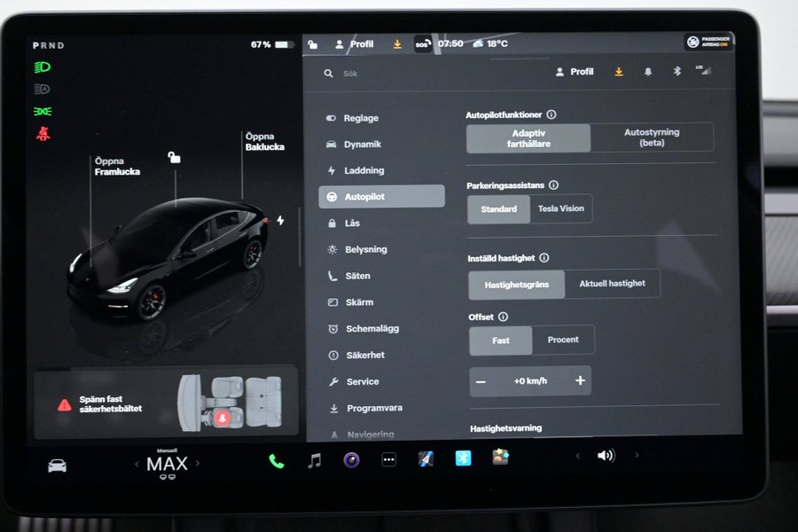Lower volume with the left chevron
Image resolution: width=798 pixels, height=532 pixels.
pos(578,456)
